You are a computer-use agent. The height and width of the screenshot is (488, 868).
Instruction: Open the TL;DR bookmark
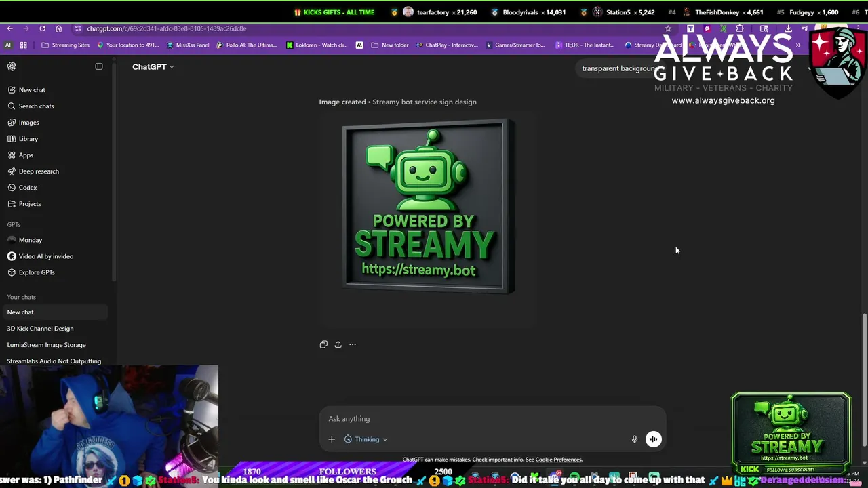[x=585, y=45]
